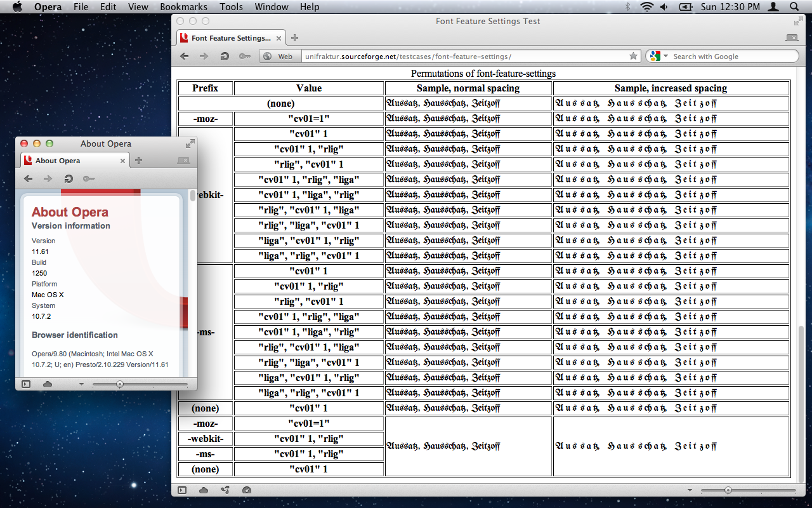Viewport: 812px width, 508px height.
Task: Close the Font Feature Settings tab
Action: tap(278, 38)
